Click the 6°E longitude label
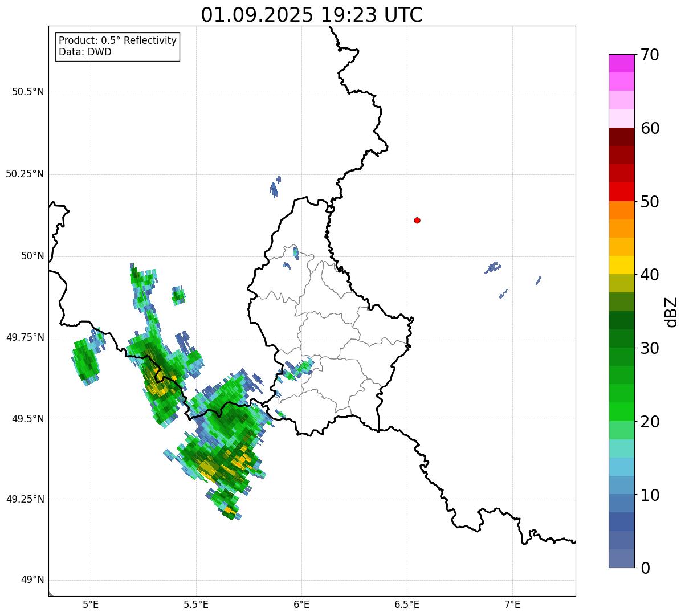This screenshot has height=616, width=685. click(x=301, y=604)
